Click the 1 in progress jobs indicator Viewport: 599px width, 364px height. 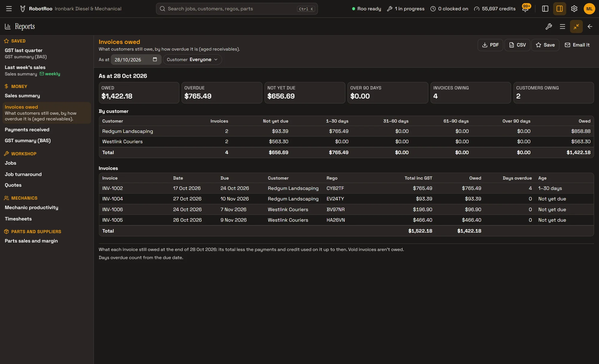click(406, 9)
